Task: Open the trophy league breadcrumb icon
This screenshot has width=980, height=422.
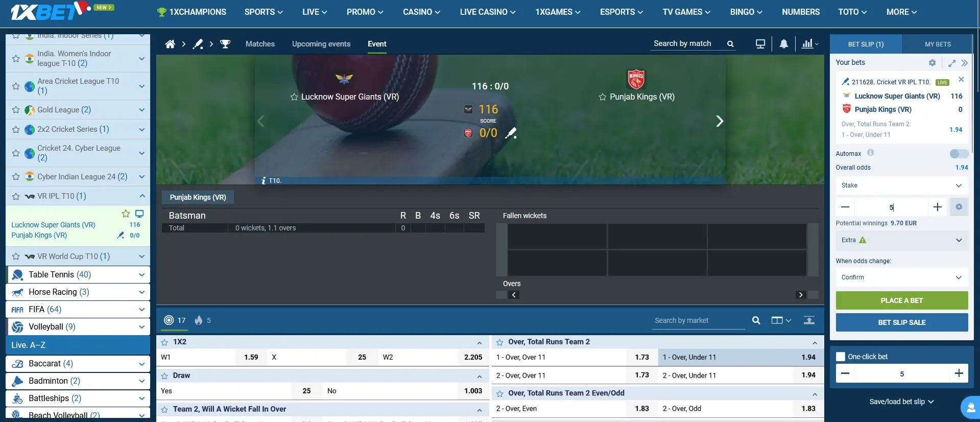Action: 225,44
